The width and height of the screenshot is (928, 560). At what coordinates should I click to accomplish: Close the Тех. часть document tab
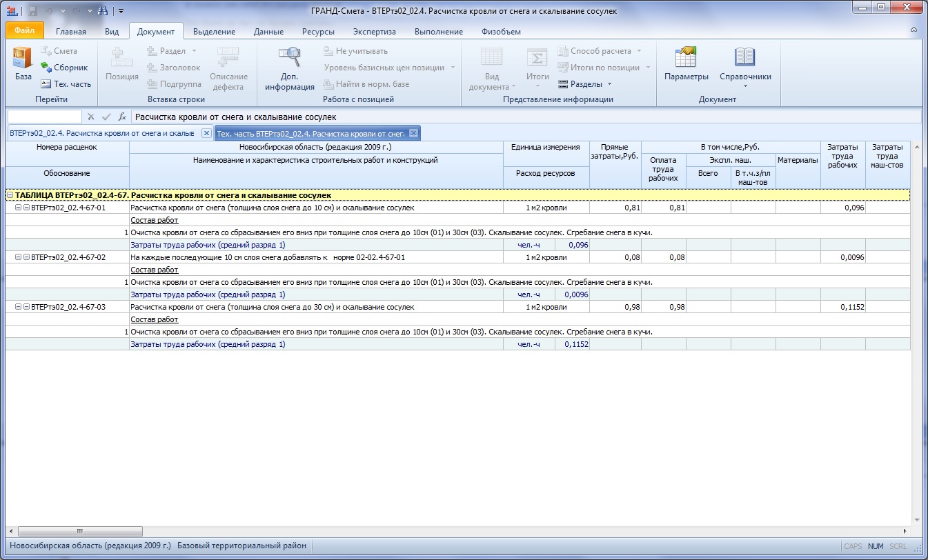point(413,133)
